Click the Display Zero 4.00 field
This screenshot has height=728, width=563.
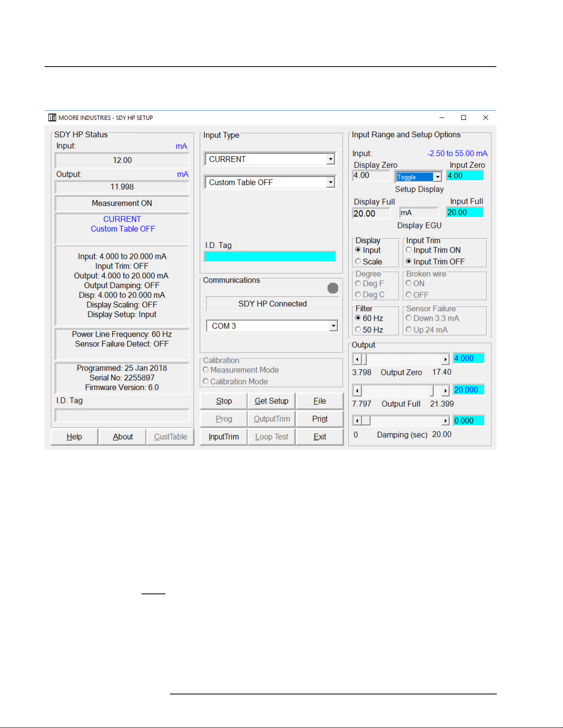371,175
